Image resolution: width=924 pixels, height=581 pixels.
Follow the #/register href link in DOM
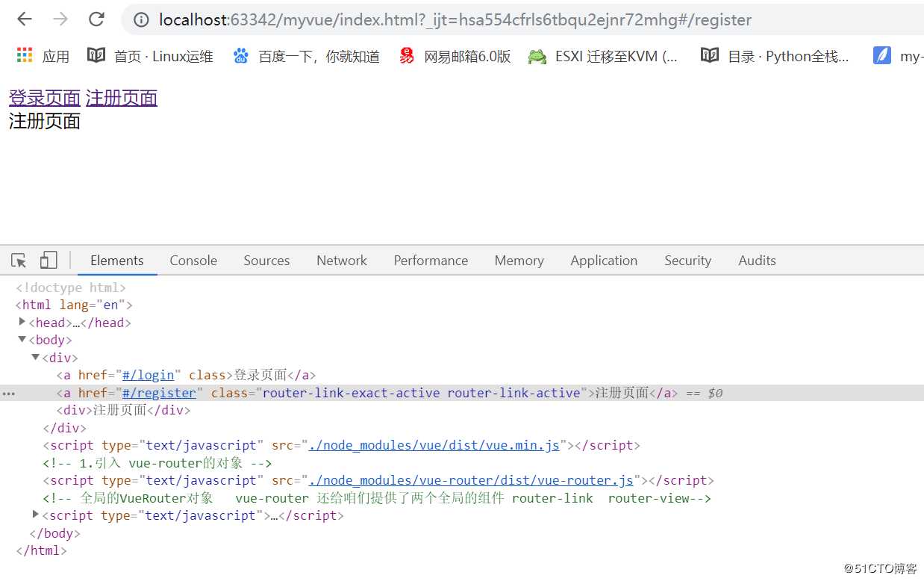tap(159, 393)
